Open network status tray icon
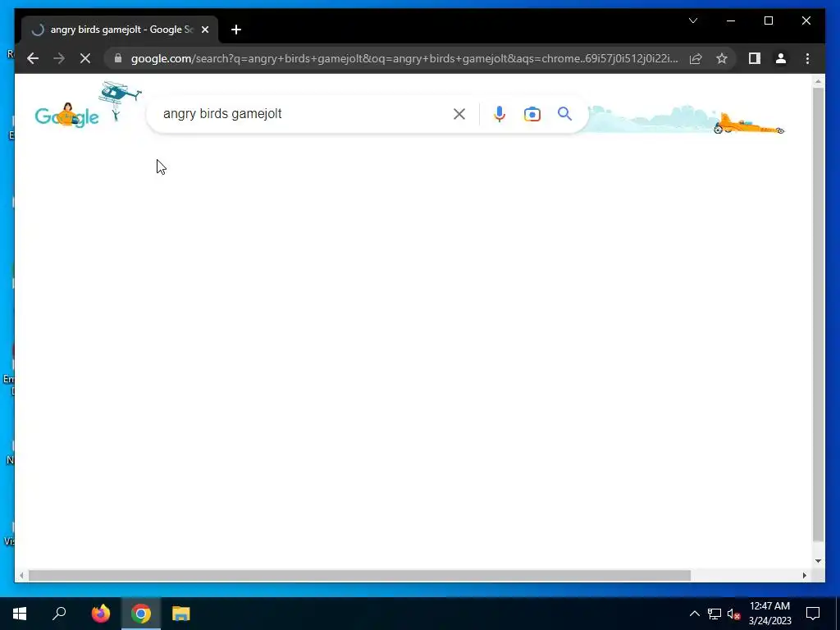Viewport: 840px width, 630px height. click(714, 614)
